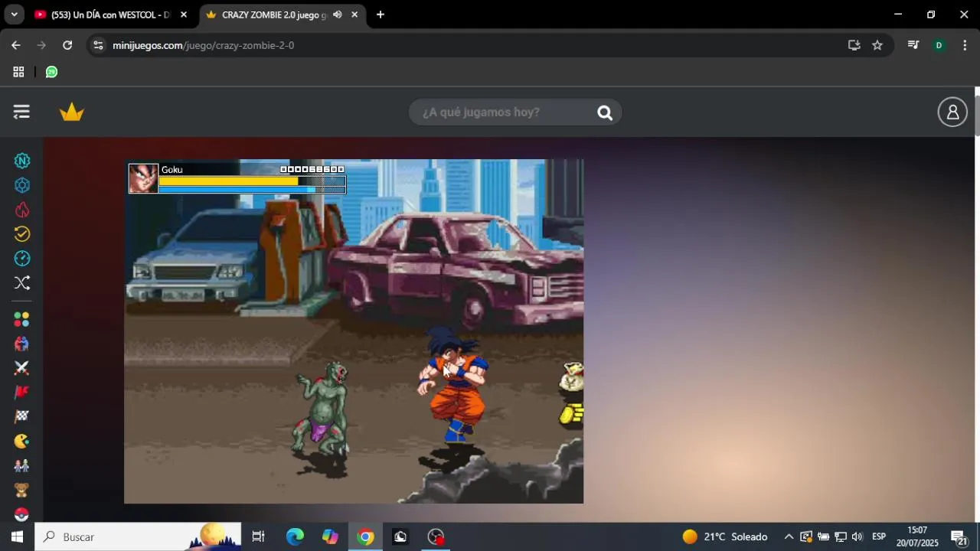Click the shuffle random game sidebar icon
This screenshot has width=980, height=551.
click(22, 283)
